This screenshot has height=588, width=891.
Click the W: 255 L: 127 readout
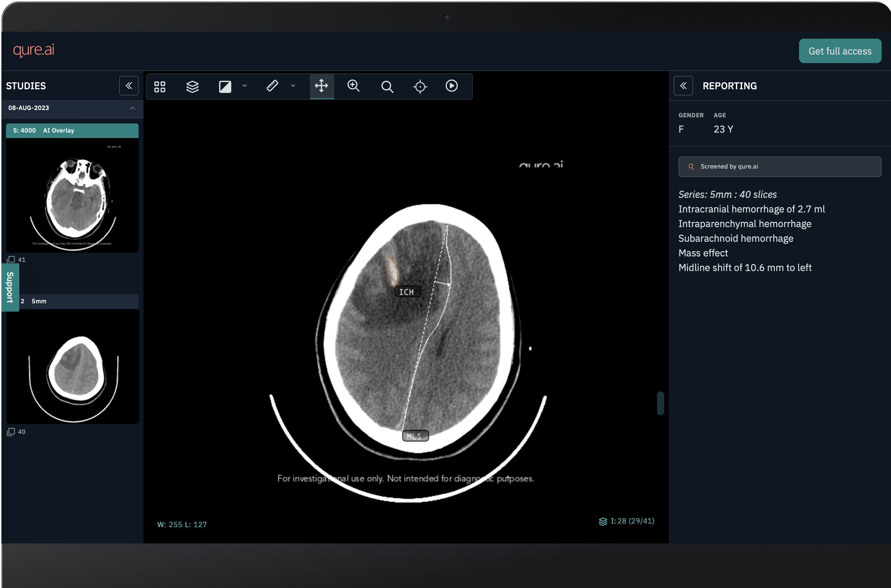(x=182, y=524)
